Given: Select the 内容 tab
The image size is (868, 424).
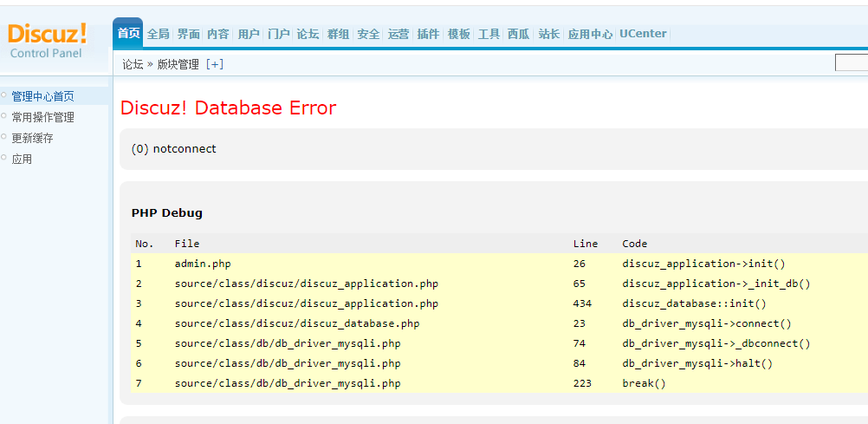Looking at the screenshot, I should click(x=218, y=34).
